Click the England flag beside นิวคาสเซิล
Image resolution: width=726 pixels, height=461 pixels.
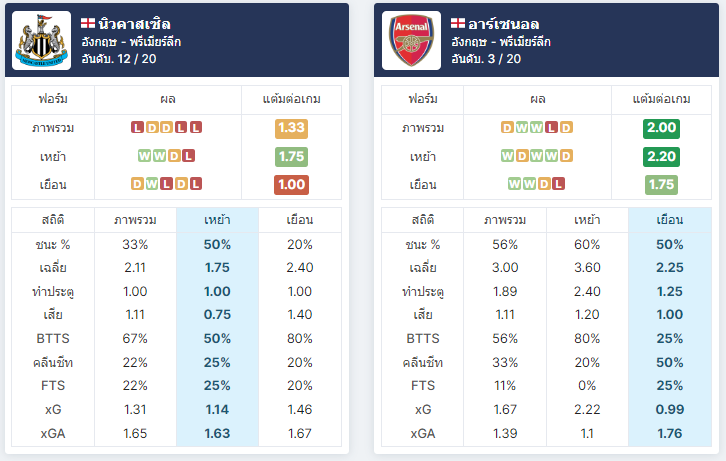point(88,23)
